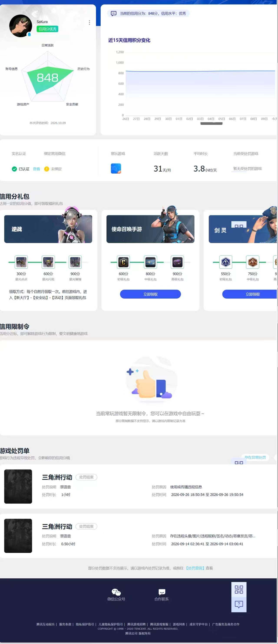Open the 游戏列表 footer link
Viewport: 278px width, 644px height.
[179, 624]
